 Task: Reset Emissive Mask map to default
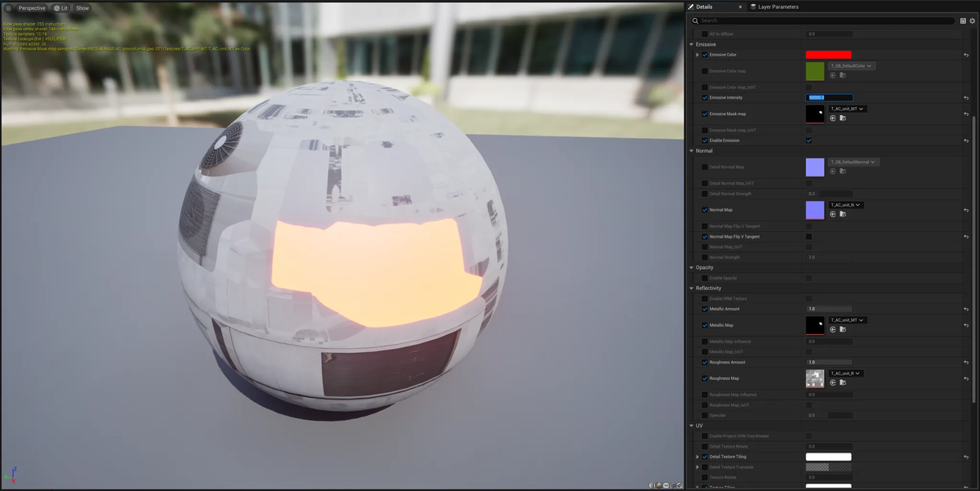click(966, 114)
